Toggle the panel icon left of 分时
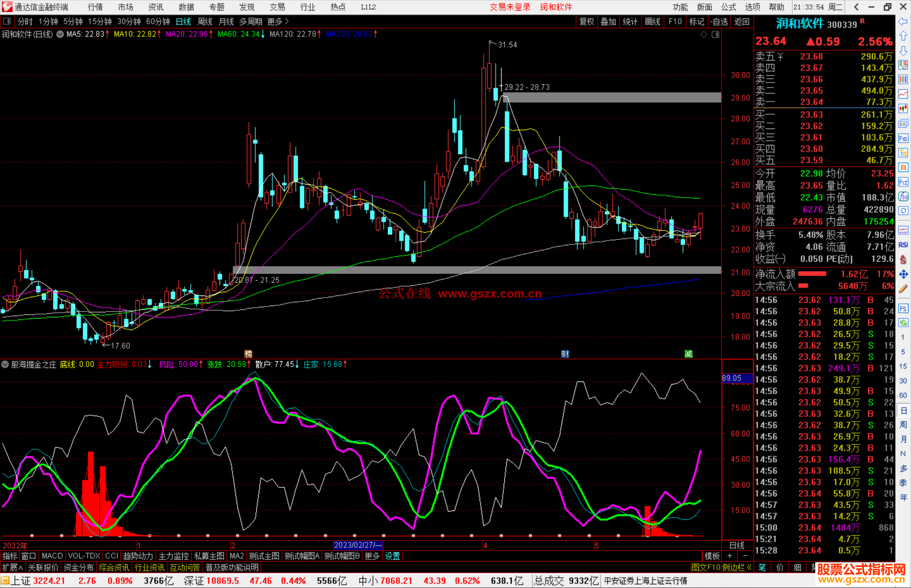 [x=7, y=21]
